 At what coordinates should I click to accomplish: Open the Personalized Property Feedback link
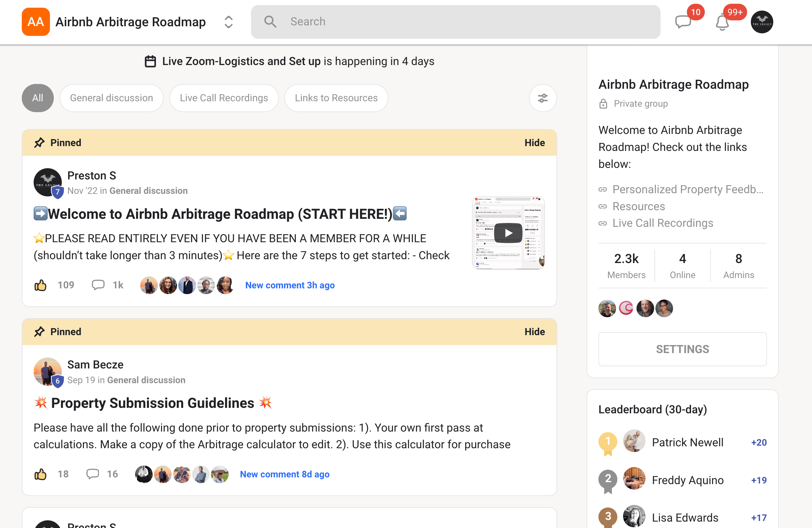[x=687, y=189]
